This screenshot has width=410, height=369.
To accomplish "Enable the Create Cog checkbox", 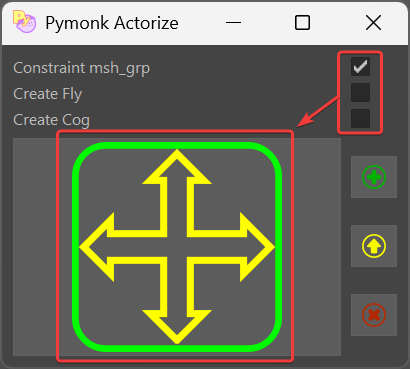I will 360,118.
